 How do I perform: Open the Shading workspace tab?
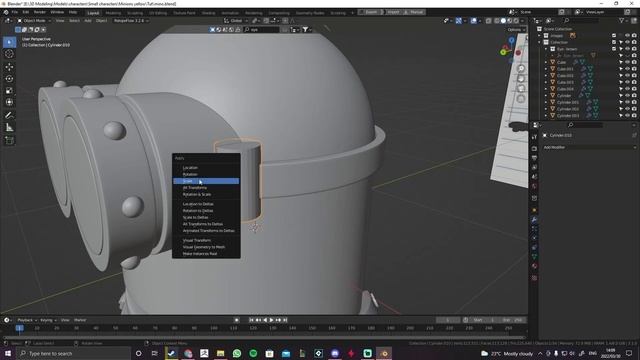coord(208,13)
